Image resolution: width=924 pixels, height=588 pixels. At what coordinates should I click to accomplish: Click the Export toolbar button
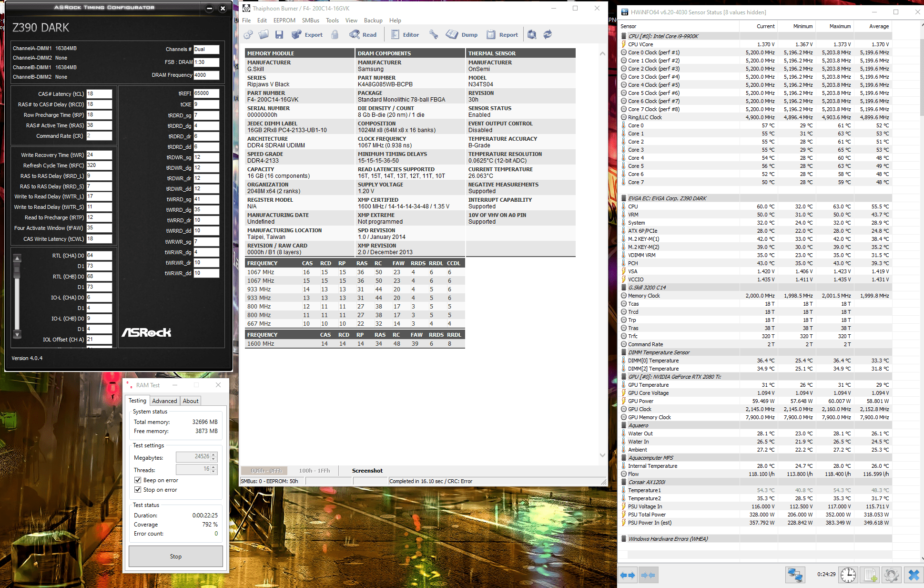(307, 34)
